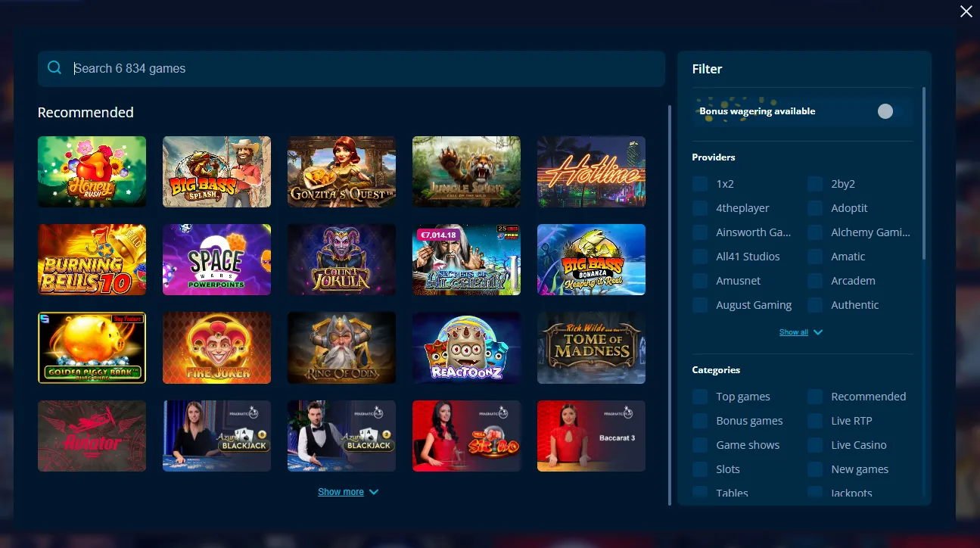
Task: Open Gonzita's Quest game tile
Action: (341, 172)
